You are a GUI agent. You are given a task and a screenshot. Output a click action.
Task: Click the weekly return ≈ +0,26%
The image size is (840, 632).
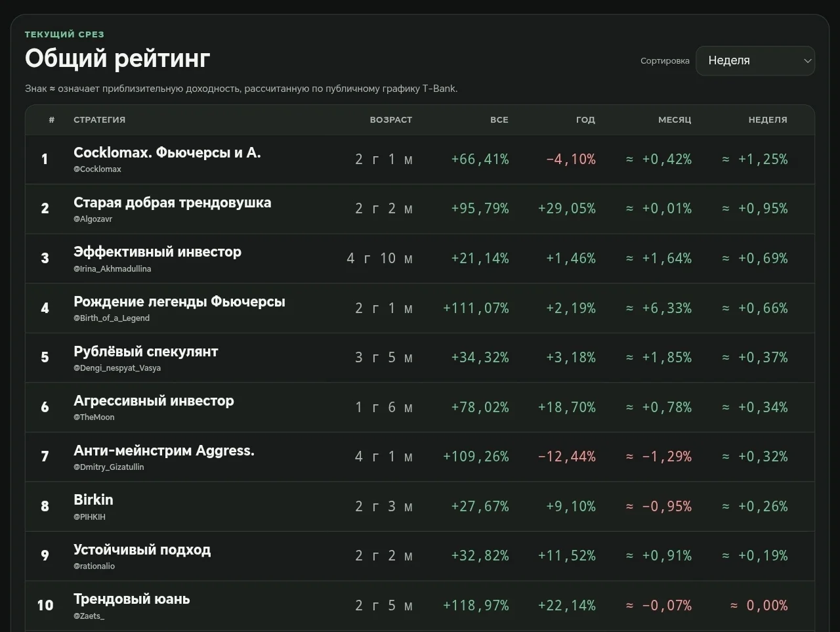[x=755, y=506]
